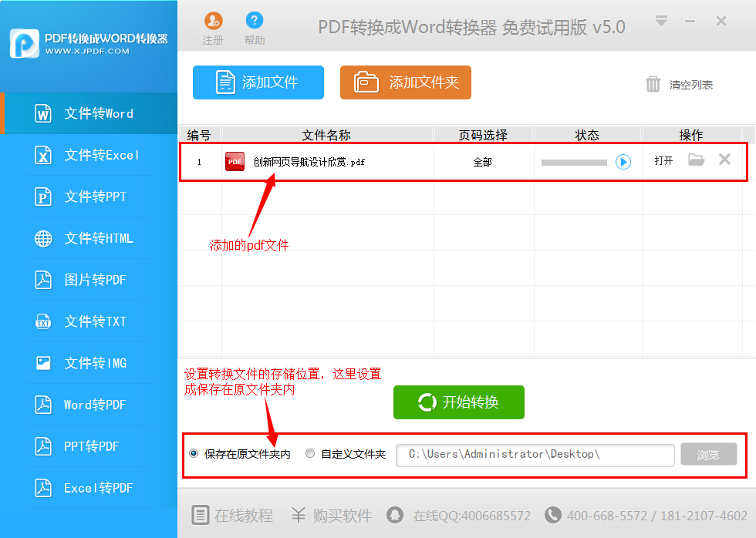
Task: Select the 图片转PDF tool
Action: click(87, 279)
